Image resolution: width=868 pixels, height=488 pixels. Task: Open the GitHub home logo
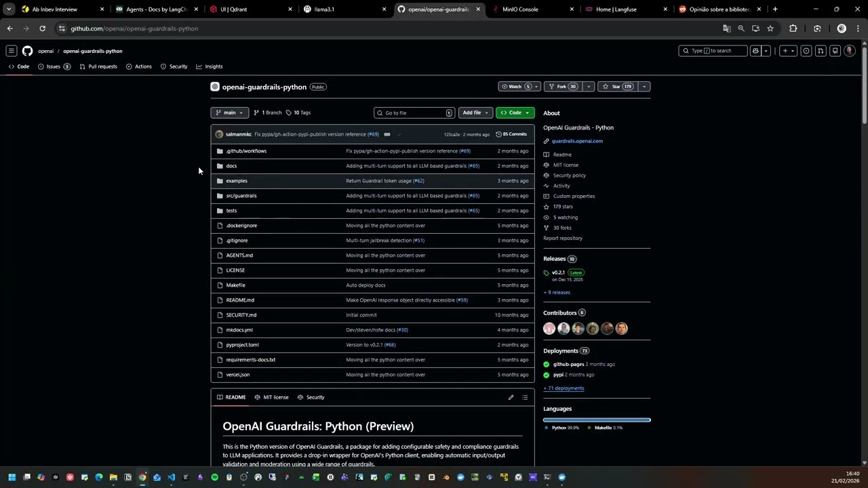[27, 51]
